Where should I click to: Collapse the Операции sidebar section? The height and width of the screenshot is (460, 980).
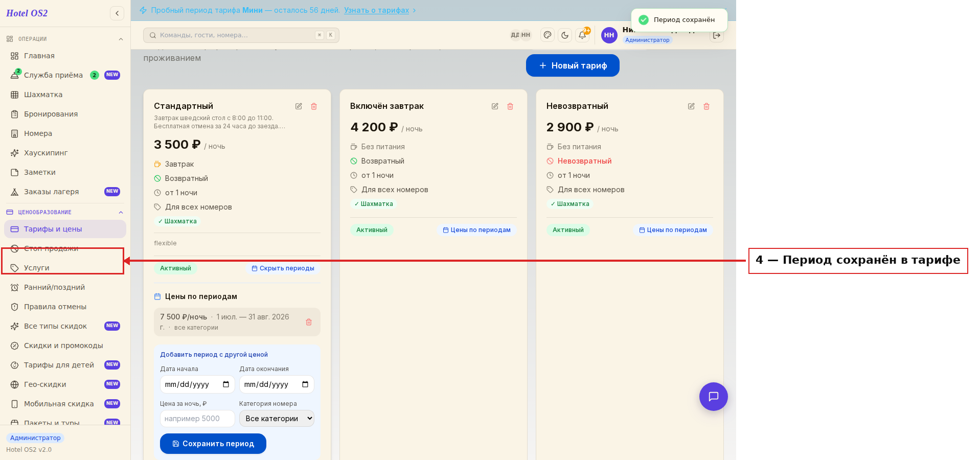(121, 39)
